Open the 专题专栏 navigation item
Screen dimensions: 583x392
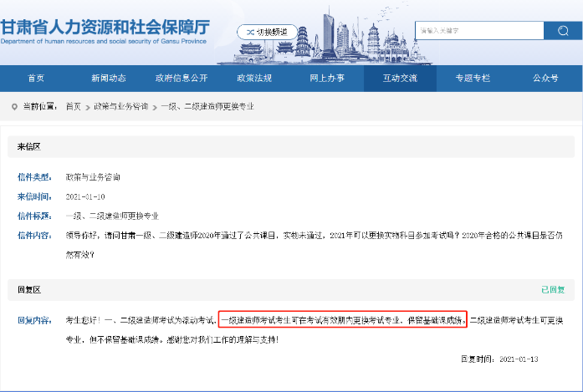click(x=473, y=78)
